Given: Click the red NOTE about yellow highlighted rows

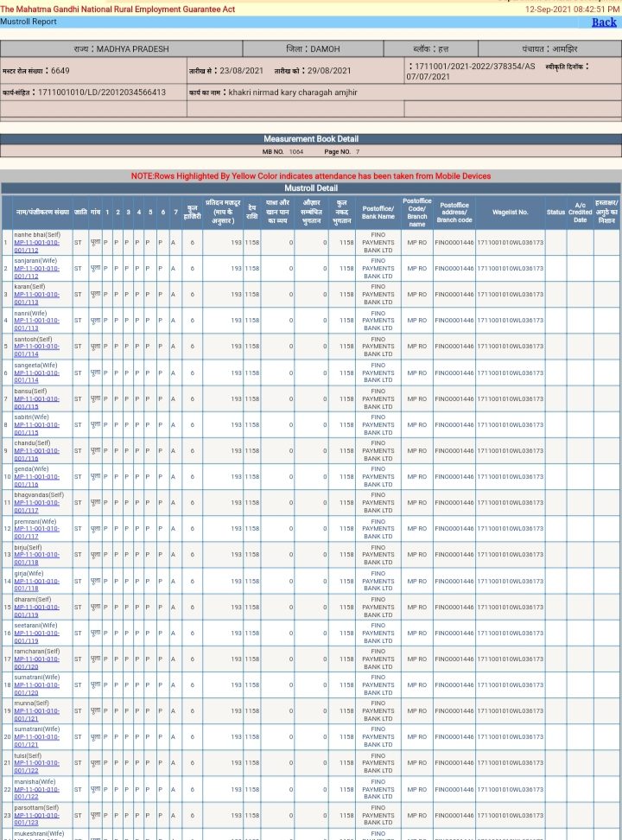Looking at the screenshot, I should click(x=311, y=175).
